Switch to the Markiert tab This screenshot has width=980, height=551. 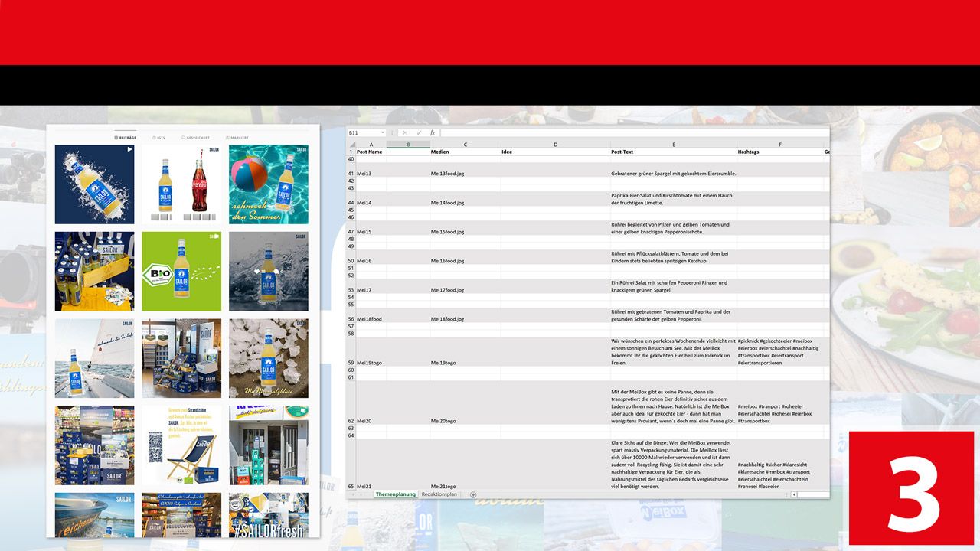pyautogui.click(x=237, y=138)
